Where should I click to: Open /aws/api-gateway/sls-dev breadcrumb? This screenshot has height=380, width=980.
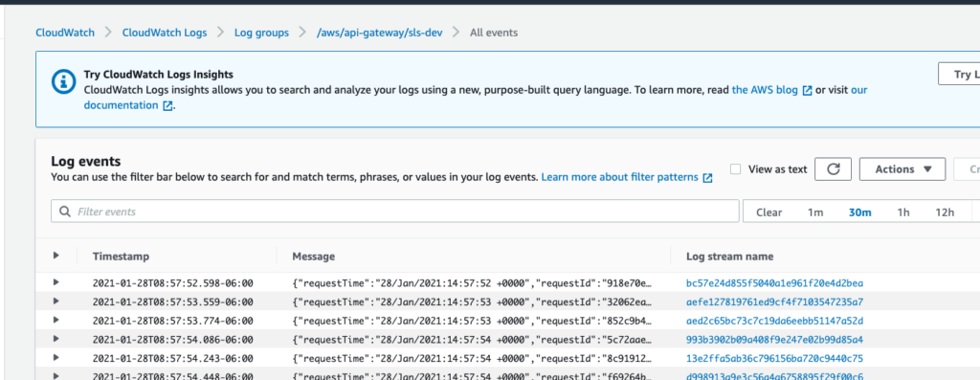(x=379, y=33)
